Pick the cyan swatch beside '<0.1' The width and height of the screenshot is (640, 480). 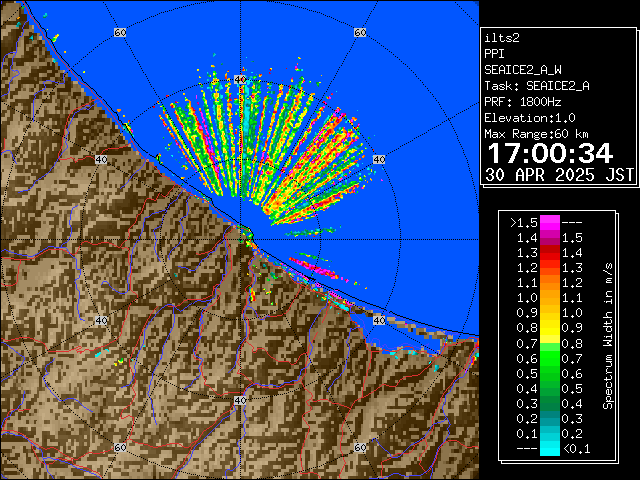click(x=550, y=448)
